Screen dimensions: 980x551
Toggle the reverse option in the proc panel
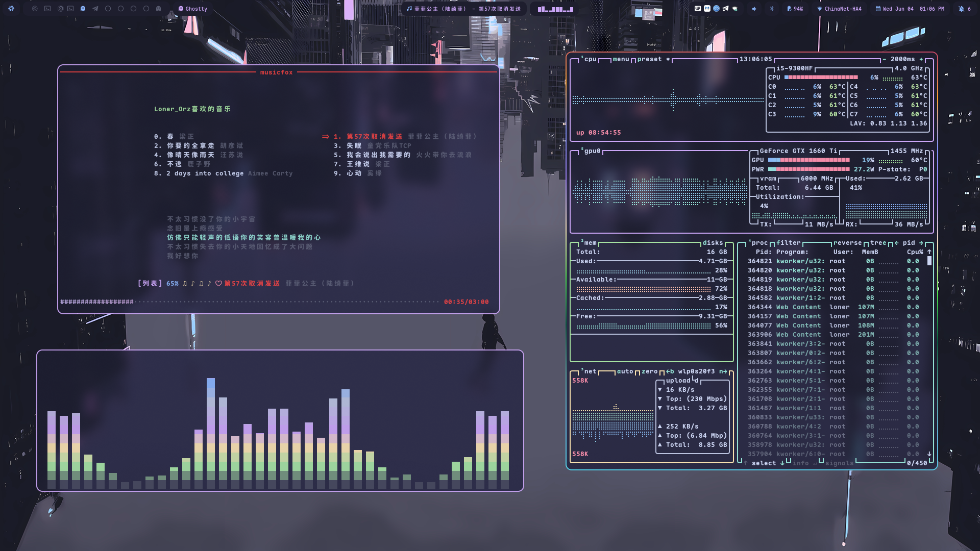847,243
